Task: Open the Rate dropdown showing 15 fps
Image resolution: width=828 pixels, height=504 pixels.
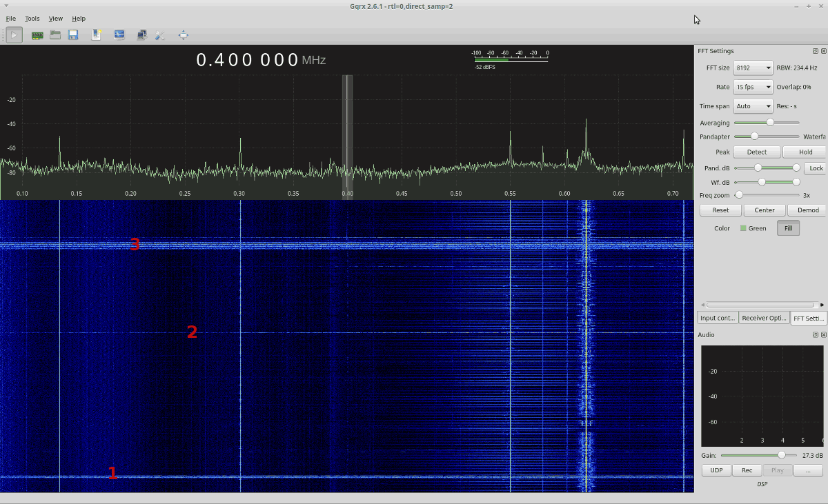Action: click(753, 88)
